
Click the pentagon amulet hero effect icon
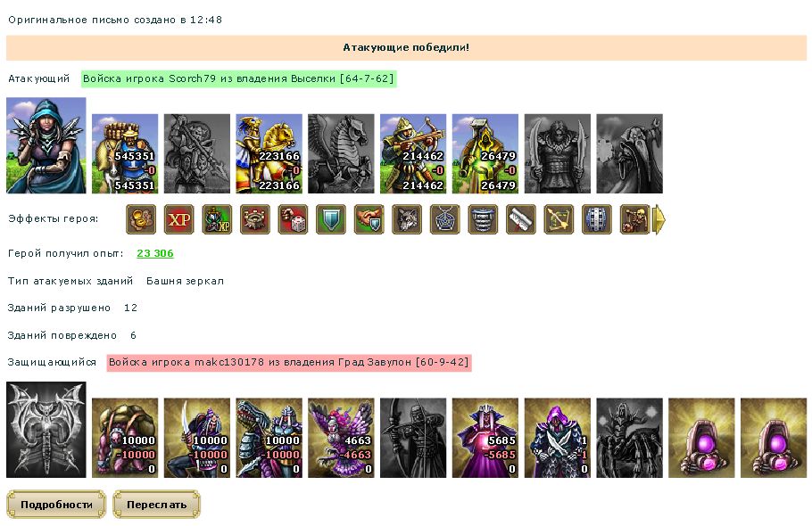pos(445,219)
